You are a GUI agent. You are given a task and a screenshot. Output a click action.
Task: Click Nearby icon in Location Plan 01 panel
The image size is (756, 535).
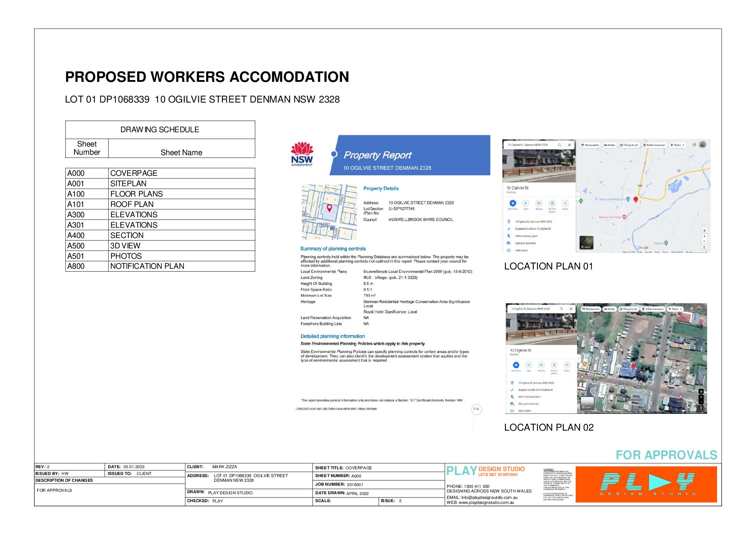pyautogui.click(x=539, y=203)
